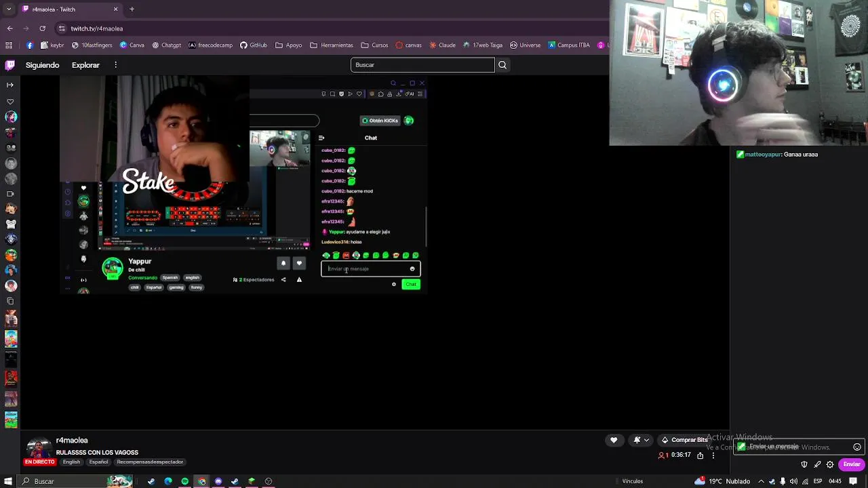Select the English stream tag
This screenshot has height=488, width=868.
[x=71, y=462]
